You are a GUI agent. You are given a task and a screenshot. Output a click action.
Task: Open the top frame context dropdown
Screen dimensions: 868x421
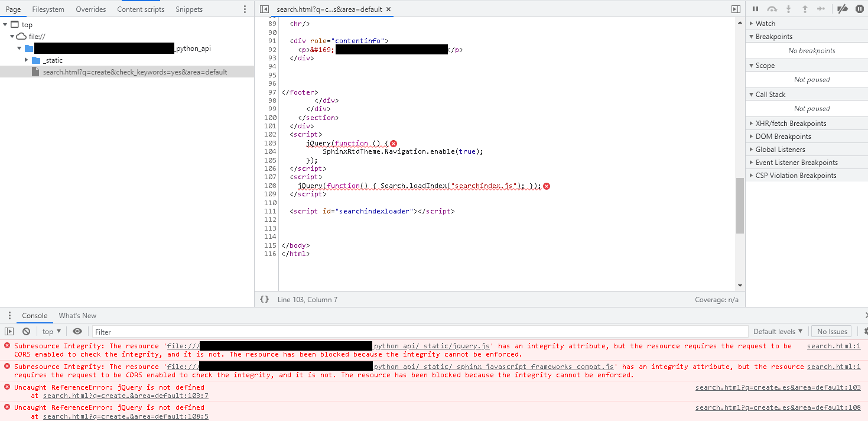click(51, 331)
